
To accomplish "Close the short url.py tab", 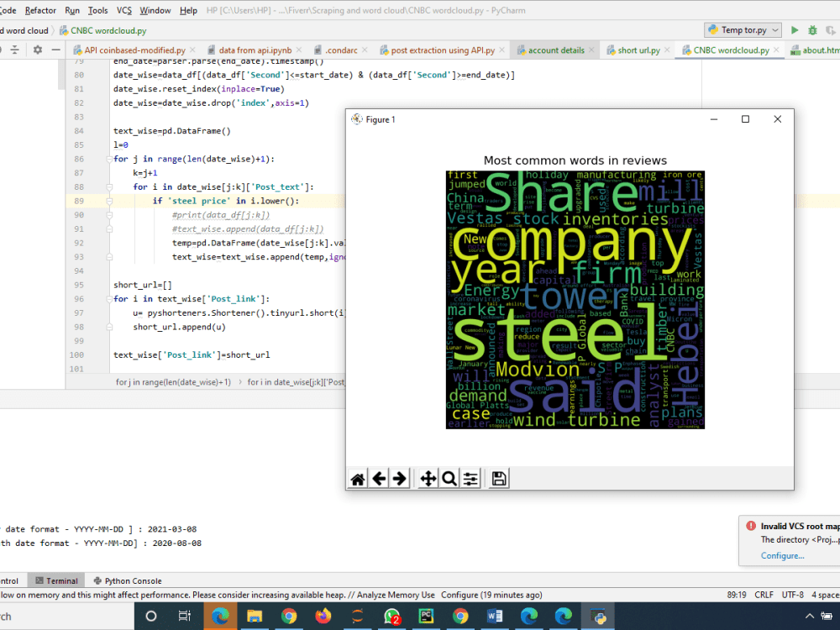I will pos(667,50).
